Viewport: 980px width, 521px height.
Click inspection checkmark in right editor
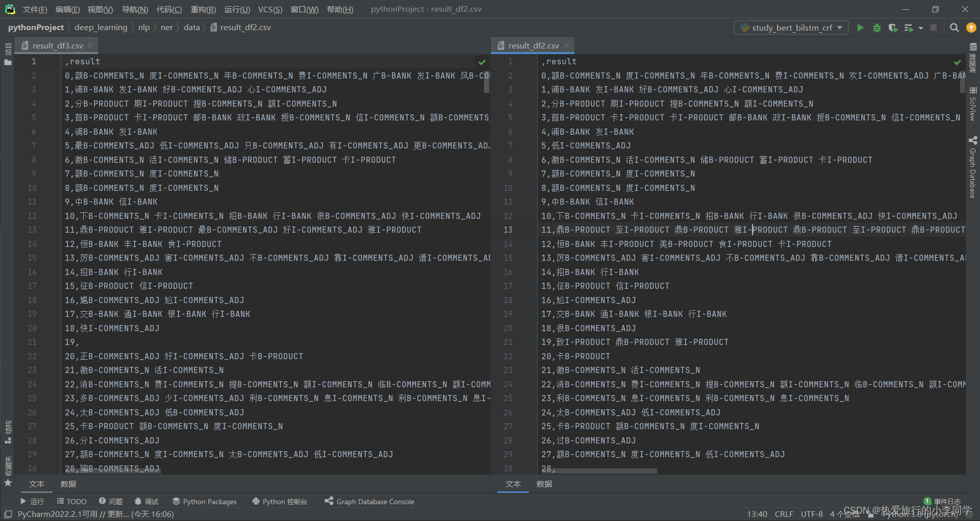(958, 62)
